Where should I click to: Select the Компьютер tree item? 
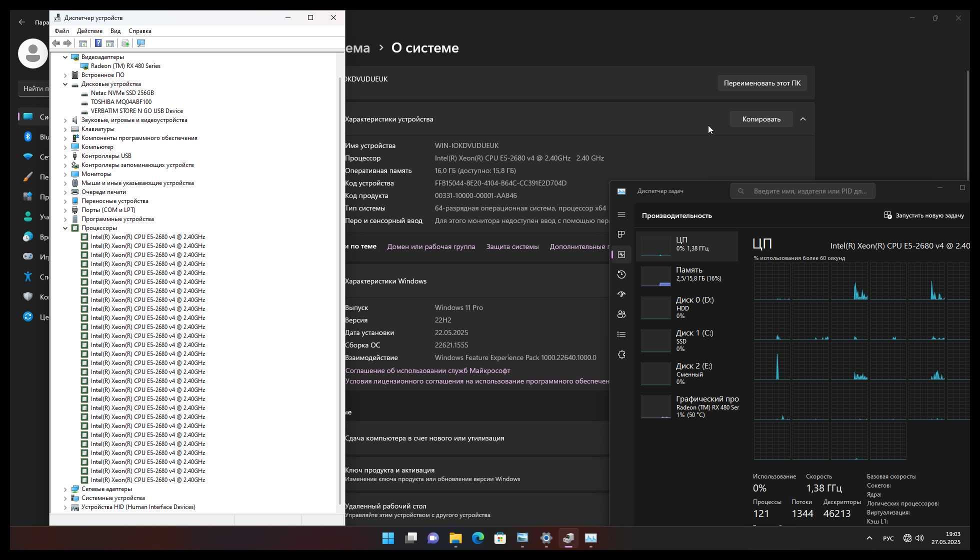click(97, 147)
